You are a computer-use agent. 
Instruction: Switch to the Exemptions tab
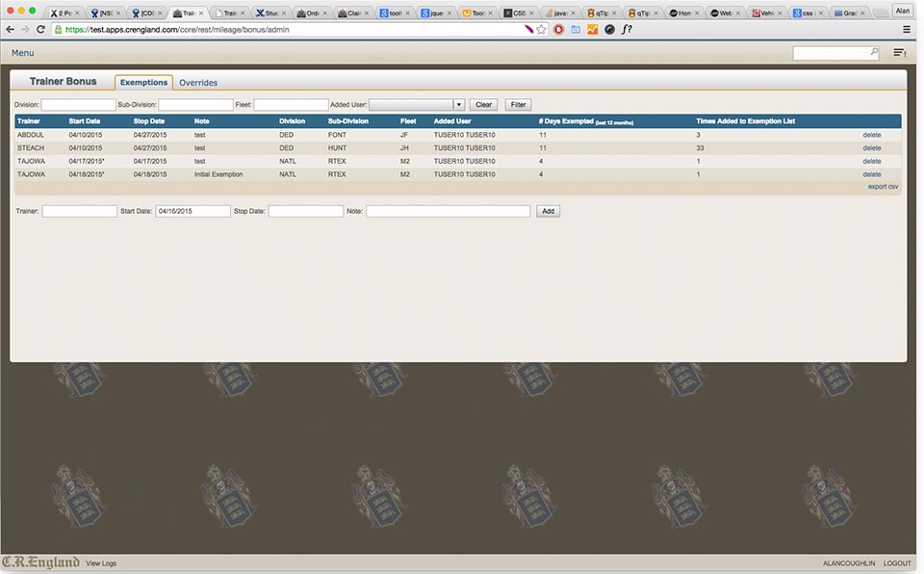click(143, 82)
